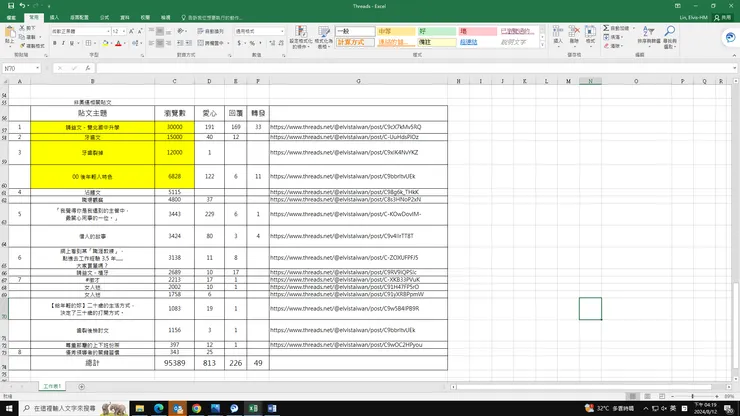Open the font name dropdown
Image resolution: width=740 pixels, height=416 pixels.
click(108, 31)
